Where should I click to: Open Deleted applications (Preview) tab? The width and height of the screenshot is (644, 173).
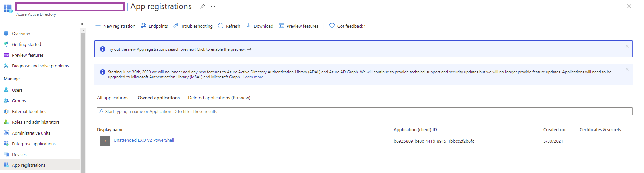(219, 98)
